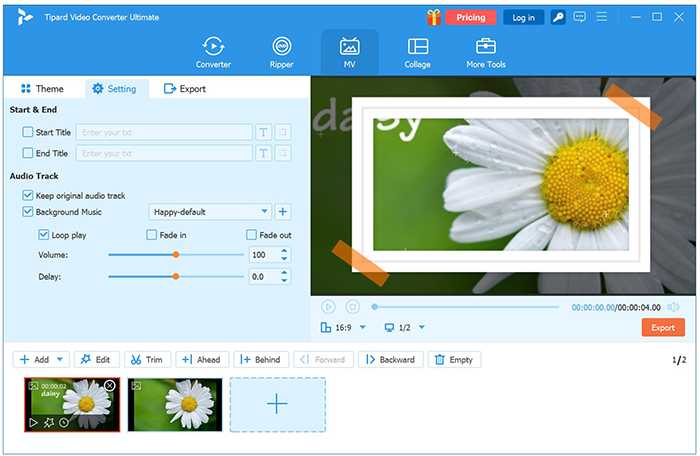Open More Tools section
The image size is (700, 456).
486,52
